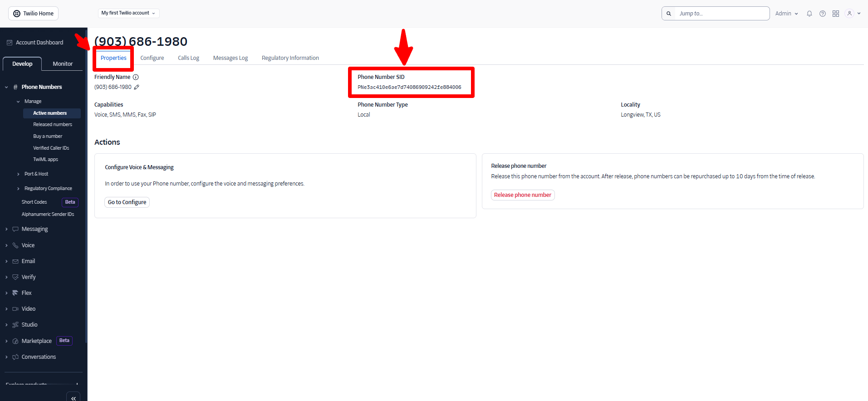Open TwiML apps in sidebar
The height and width of the screenshot is (401, 868).
pos(45,160)
